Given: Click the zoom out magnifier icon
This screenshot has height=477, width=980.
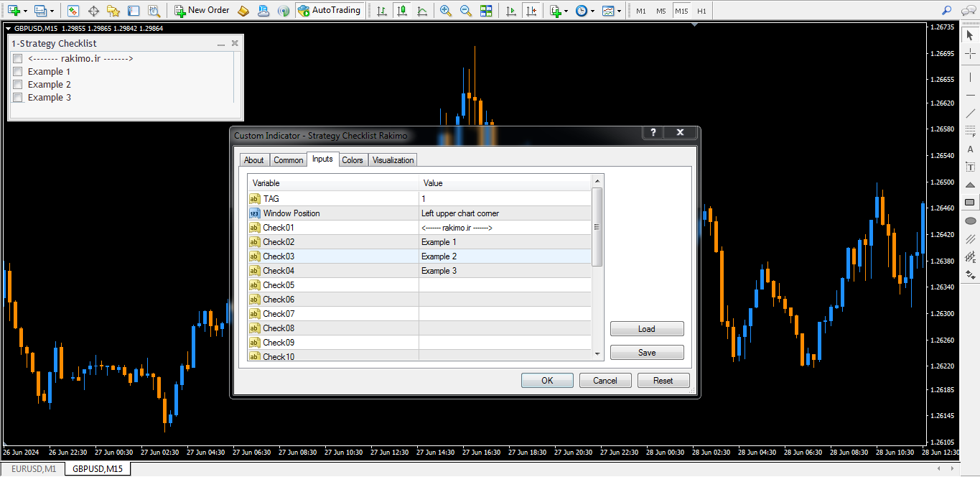Looking at the screenshot, I should coord(466,11).
